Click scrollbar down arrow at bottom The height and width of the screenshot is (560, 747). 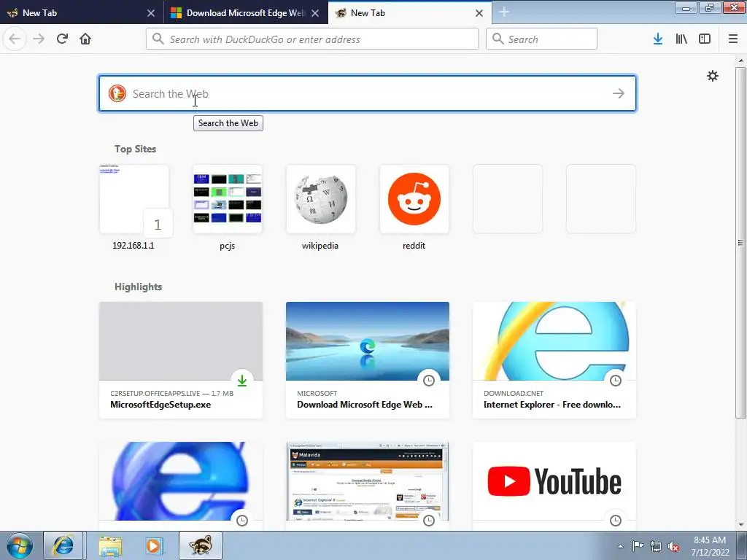click(740, 525)
